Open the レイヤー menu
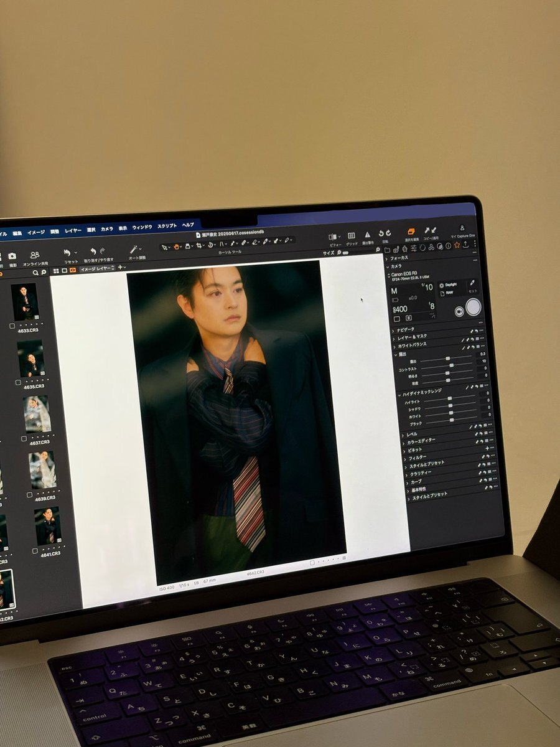560x747 pixels. 73,230
